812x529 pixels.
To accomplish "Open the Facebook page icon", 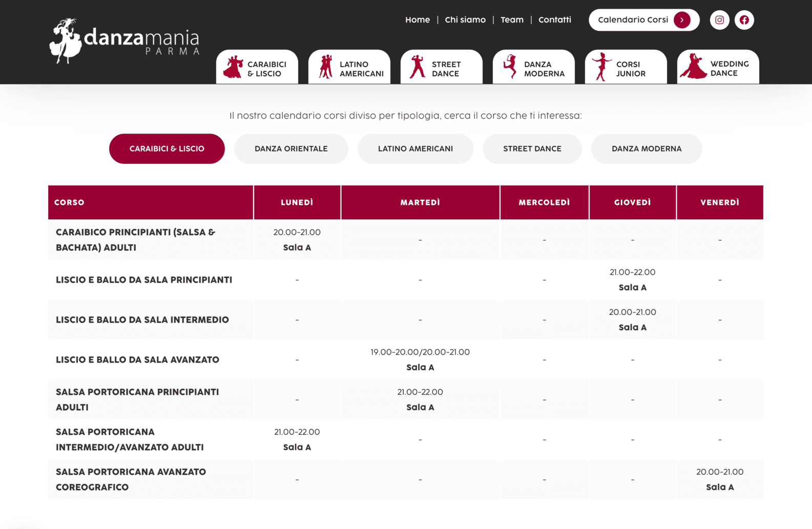I will point(744,20).
